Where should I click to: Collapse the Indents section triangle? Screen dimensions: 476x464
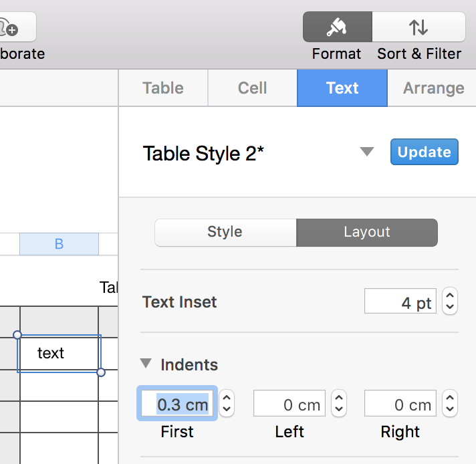(x=146, y=364)
